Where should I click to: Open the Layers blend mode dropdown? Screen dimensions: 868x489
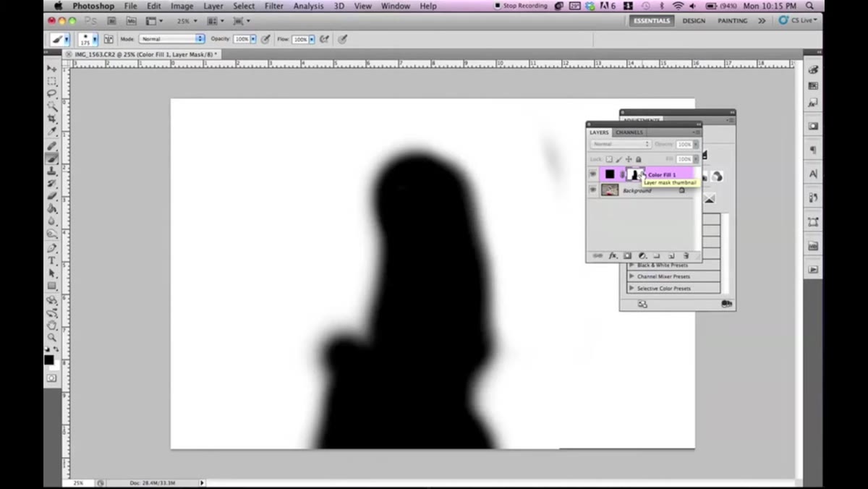click(621, 144)
